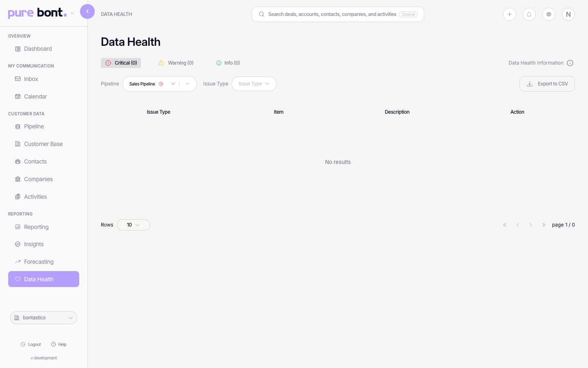
Task: Open Forecasting in the sidebar
Action: point(44,262)
